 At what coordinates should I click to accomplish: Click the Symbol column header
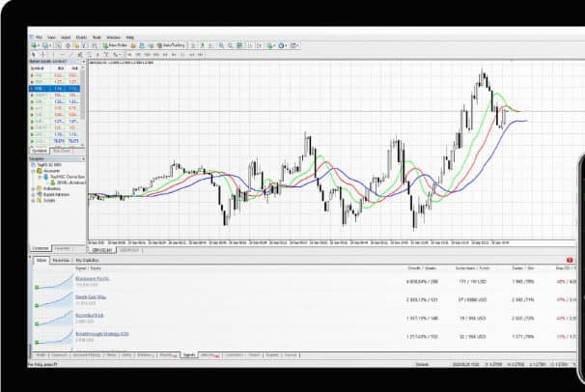pos(38,69)
